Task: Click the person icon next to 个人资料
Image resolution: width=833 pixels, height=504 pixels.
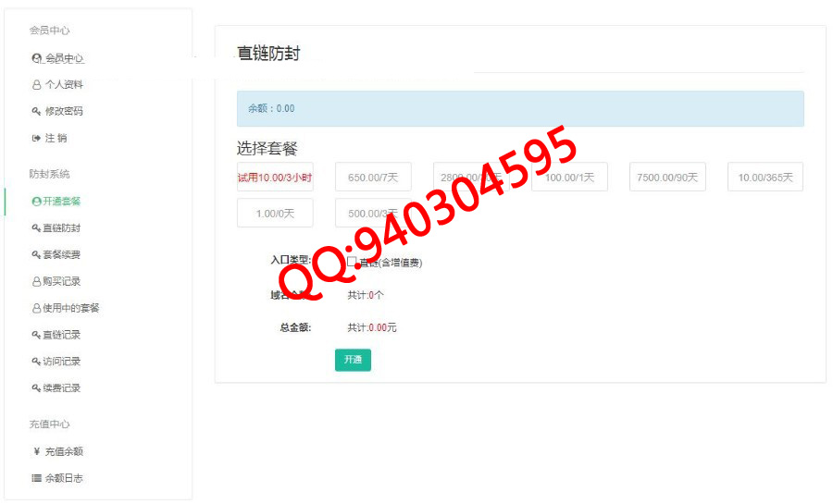Action: 36,85
